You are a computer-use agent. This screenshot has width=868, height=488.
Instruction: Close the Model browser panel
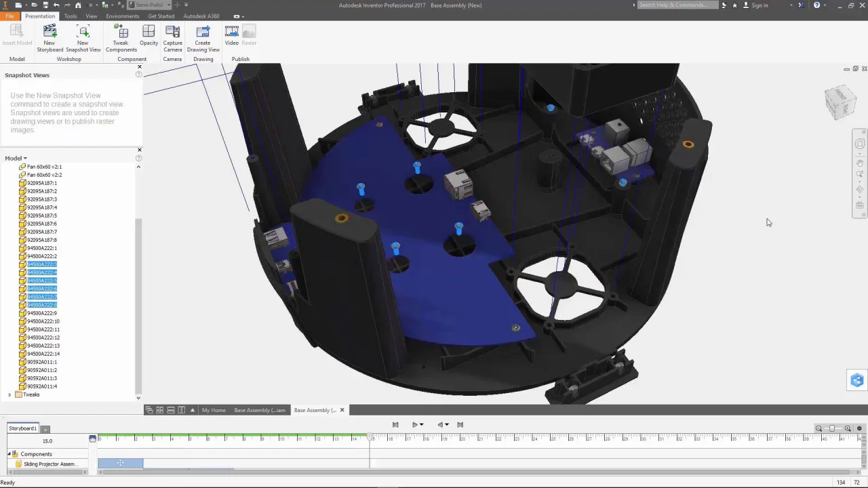tap(140, 150)
